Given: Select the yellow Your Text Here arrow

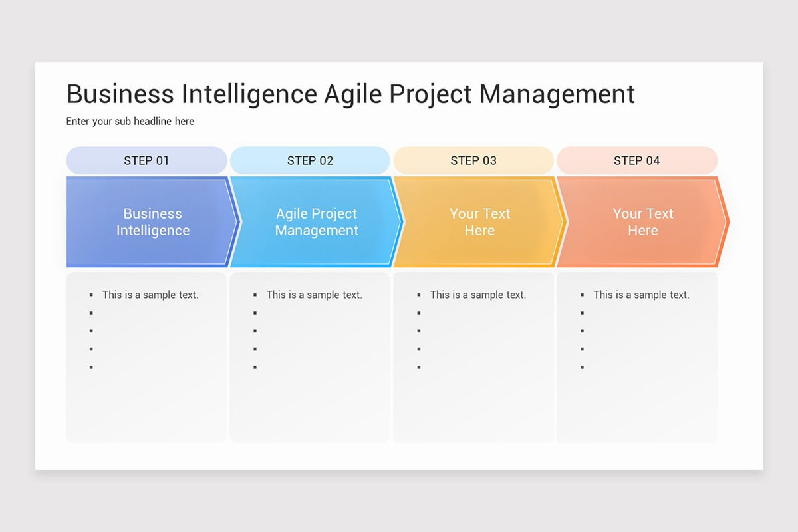Looking at the screenshot, I should tap(479, 222).
